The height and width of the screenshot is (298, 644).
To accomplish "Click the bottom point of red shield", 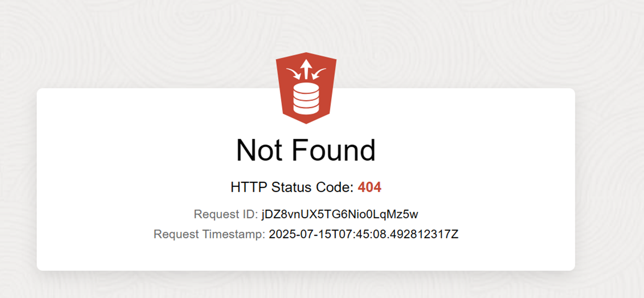I will tap(306, 122).
